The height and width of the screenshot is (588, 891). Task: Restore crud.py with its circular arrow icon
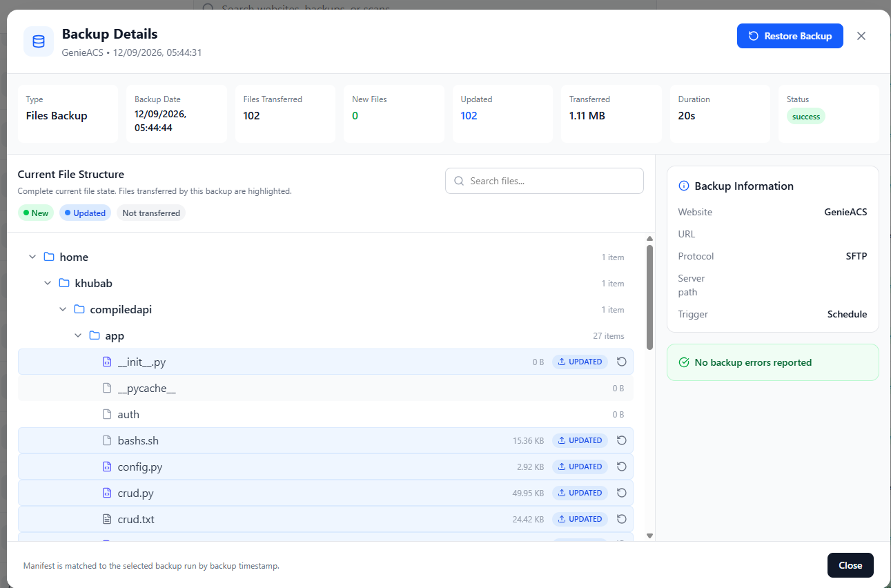coord(621,493)
